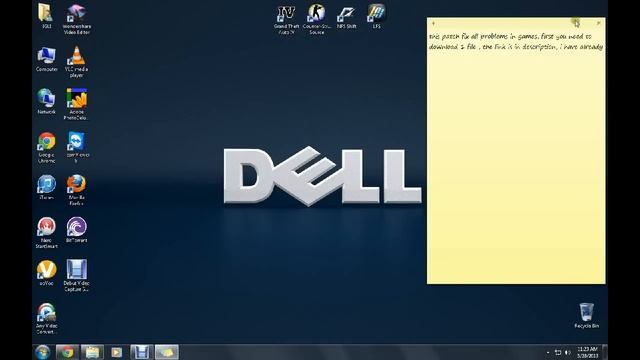Switch to Chrome in the taskbar
The height and width of the screenshot is (360, 640).
[x=67, y=352]
